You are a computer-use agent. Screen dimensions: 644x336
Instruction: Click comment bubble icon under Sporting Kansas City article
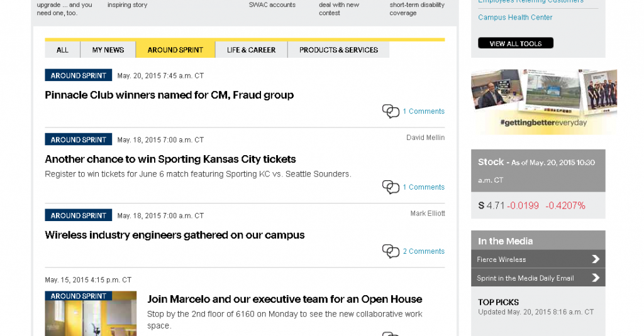(x=391, y=187)
